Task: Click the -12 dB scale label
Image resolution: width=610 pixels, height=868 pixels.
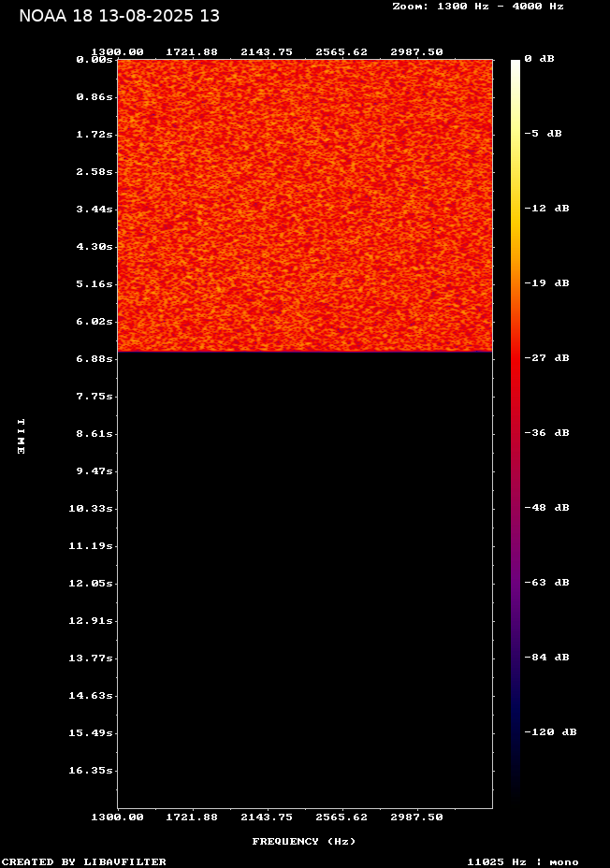Action: (x=547, y=209)
